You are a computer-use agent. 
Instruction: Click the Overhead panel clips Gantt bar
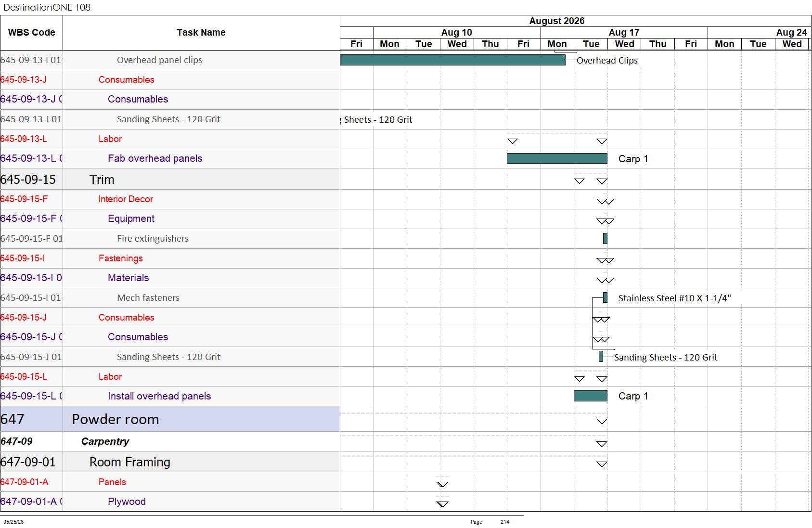pyautogui.click(x=452, y=60)
